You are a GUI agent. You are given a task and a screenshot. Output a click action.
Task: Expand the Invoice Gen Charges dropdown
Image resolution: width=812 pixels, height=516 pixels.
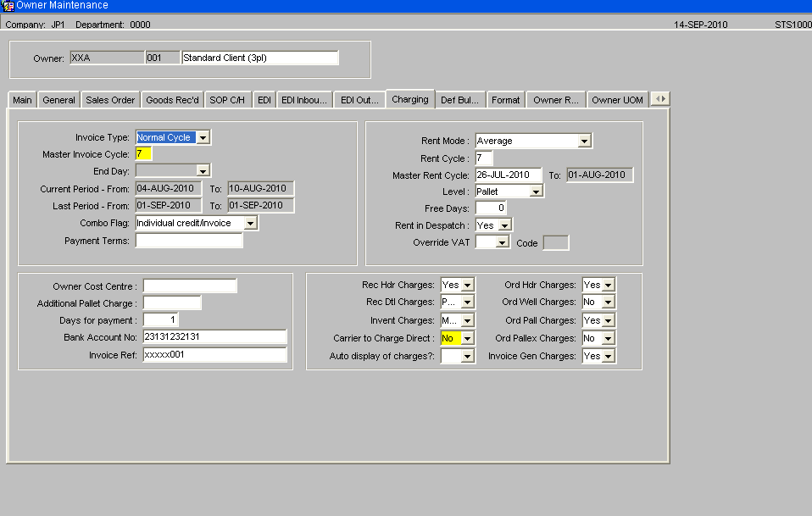[609, 356]
